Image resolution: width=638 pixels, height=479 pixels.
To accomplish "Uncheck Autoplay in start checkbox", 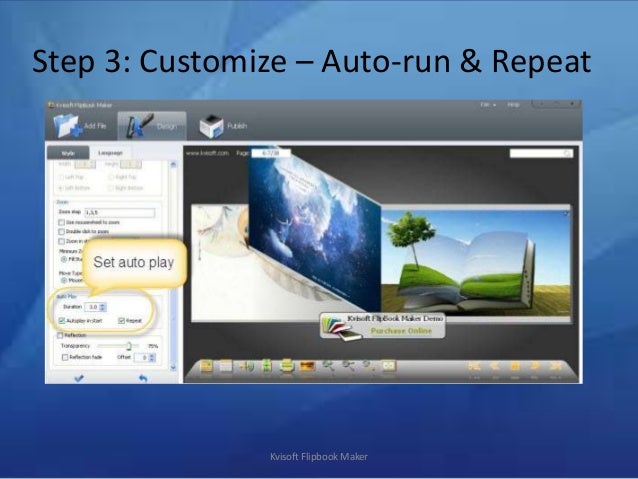I will click(62, 321).
